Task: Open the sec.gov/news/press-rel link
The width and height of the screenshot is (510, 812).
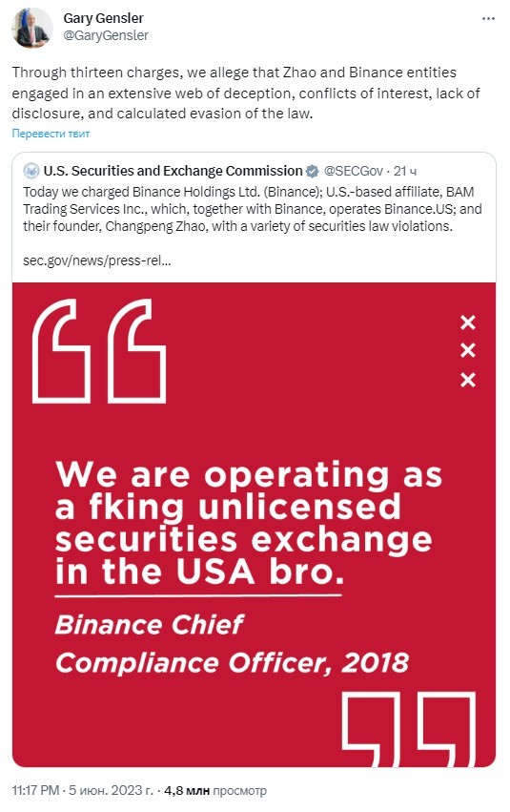Action: [96, 260]
